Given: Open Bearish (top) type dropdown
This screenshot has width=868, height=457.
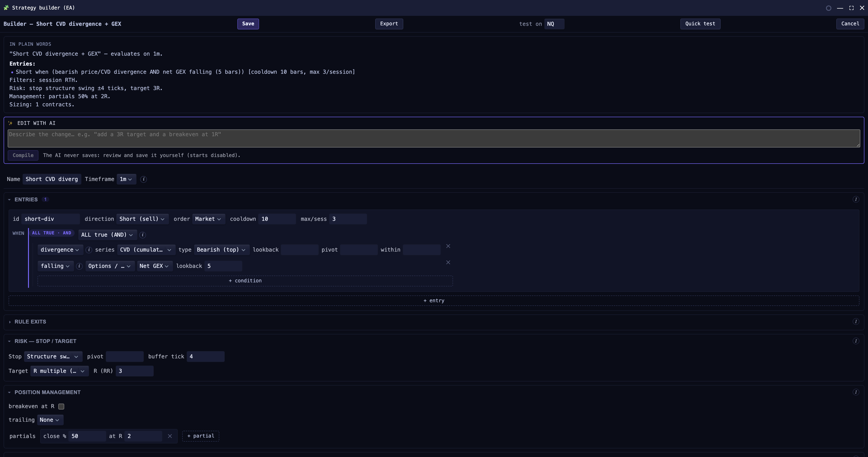Looking at the screenshot, I should [222, 250].
